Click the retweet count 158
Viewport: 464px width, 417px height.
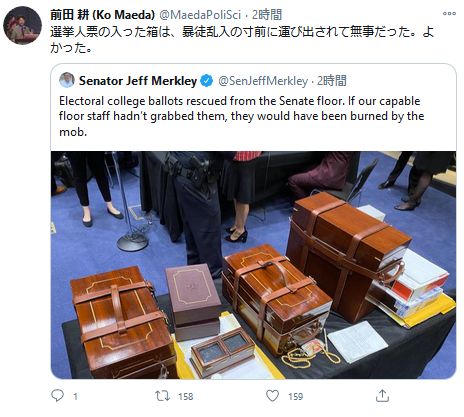[x=186, y=396]
